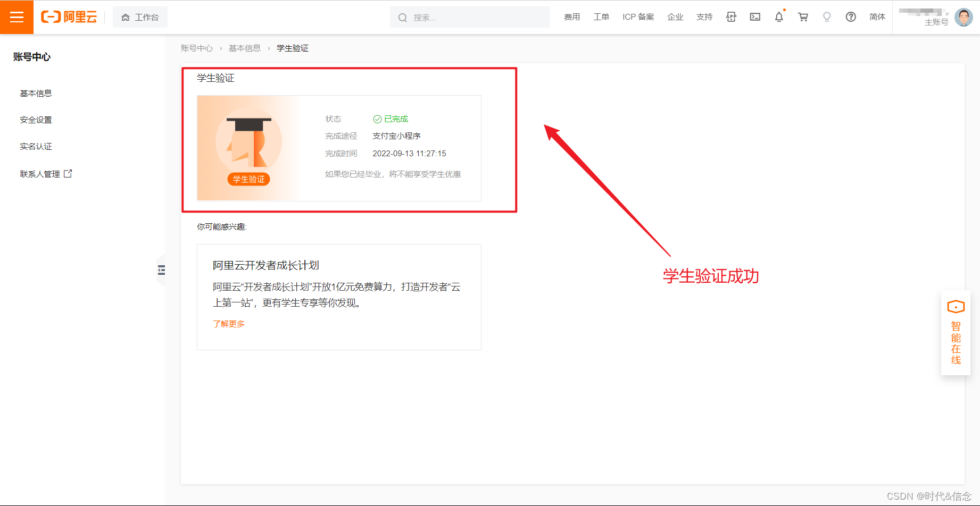Click the home icon in 工作台
Viewport: 980px width, 506px height.
coord(126,18)
